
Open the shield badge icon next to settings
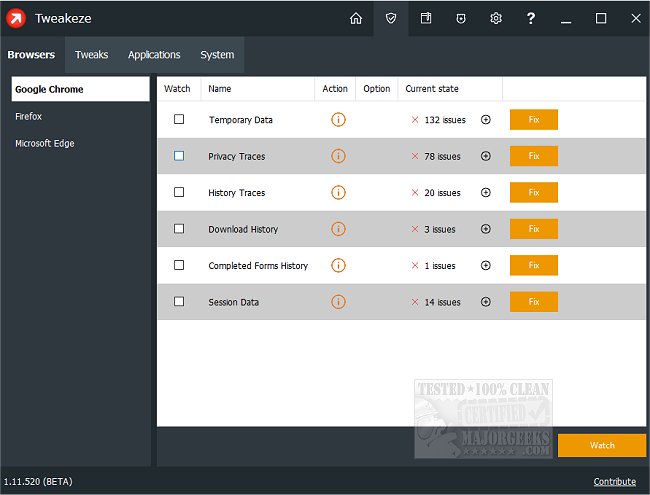[461, 18]
